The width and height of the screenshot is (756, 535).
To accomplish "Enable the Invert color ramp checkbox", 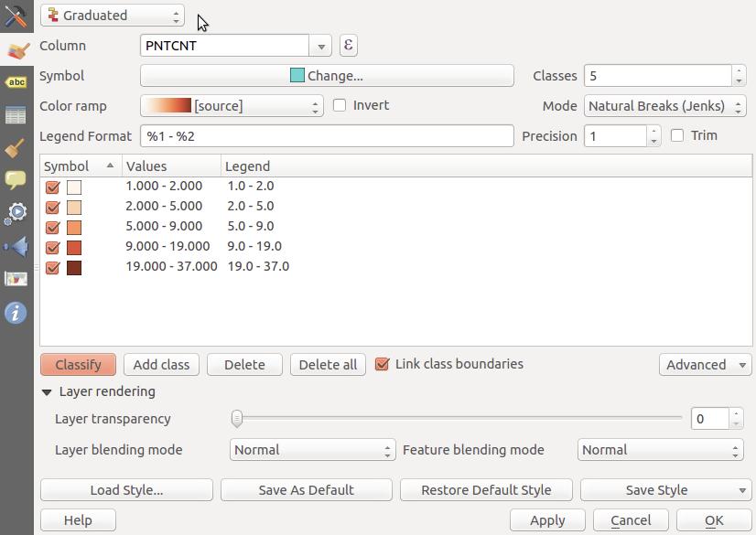I will coord(340,105).
